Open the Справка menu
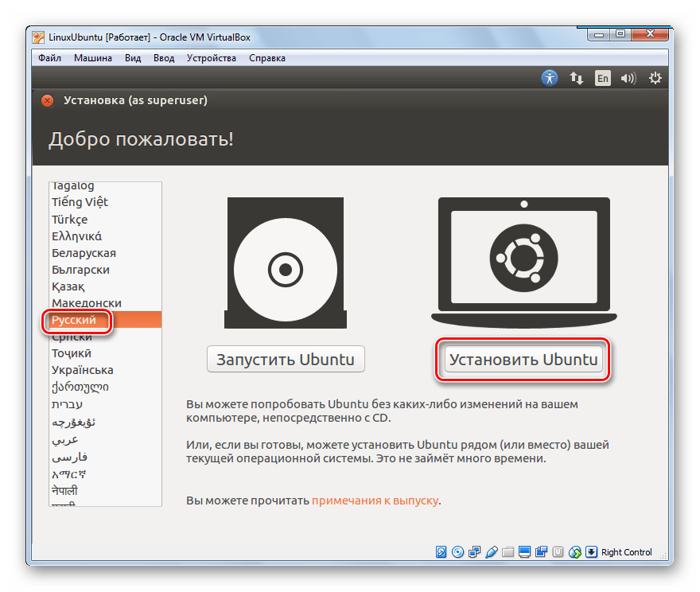This screenshot has width=700, height=592. tap(268, 58)
